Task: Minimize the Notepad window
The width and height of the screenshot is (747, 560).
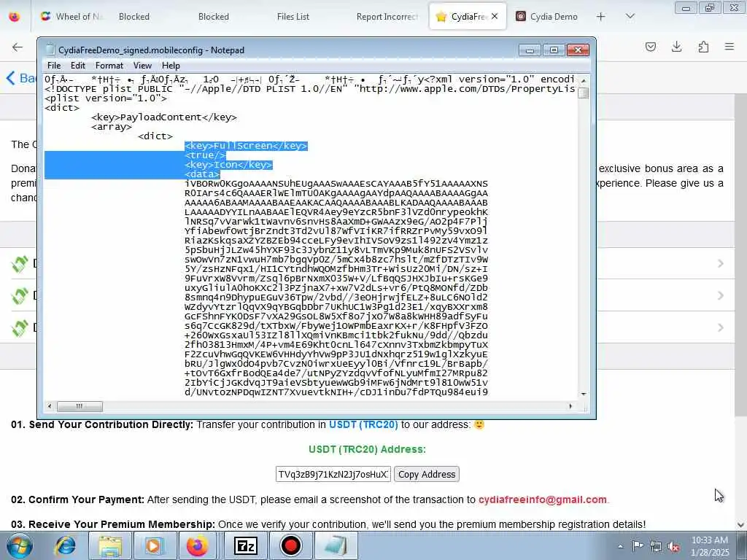Action: (x=530, y=50)
